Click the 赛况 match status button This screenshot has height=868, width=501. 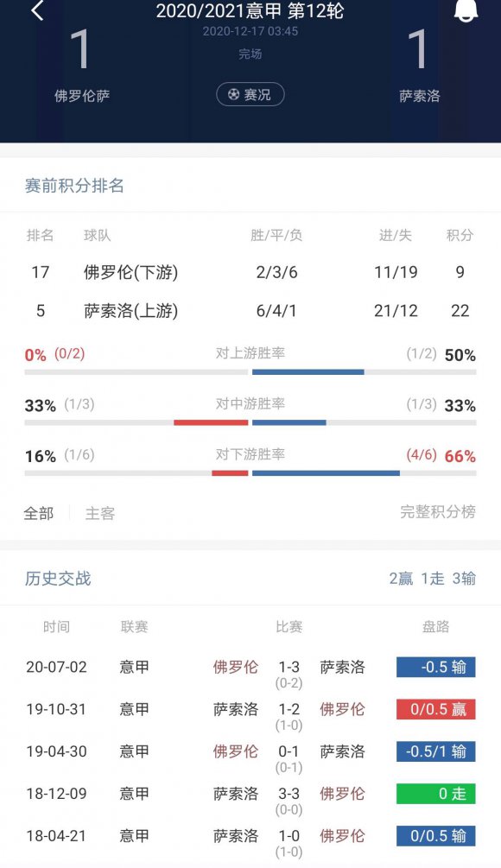click(x=249, y=95)
